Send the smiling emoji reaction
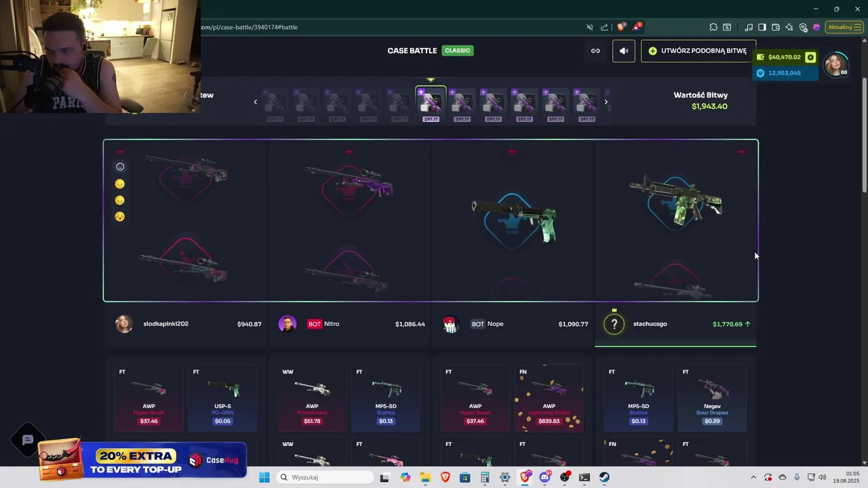The width and height of the screenshot is (868, 488). 120,167
